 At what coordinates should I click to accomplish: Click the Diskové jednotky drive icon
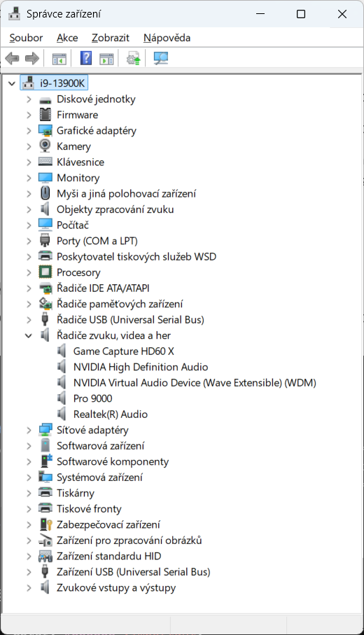[x=45, y=99]
